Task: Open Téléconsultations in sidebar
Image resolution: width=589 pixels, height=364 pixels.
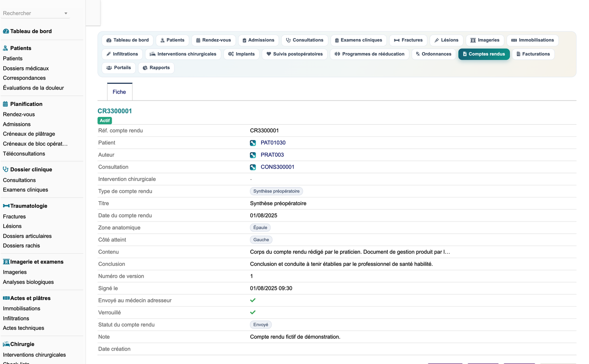Action: (x=24, y=154)
